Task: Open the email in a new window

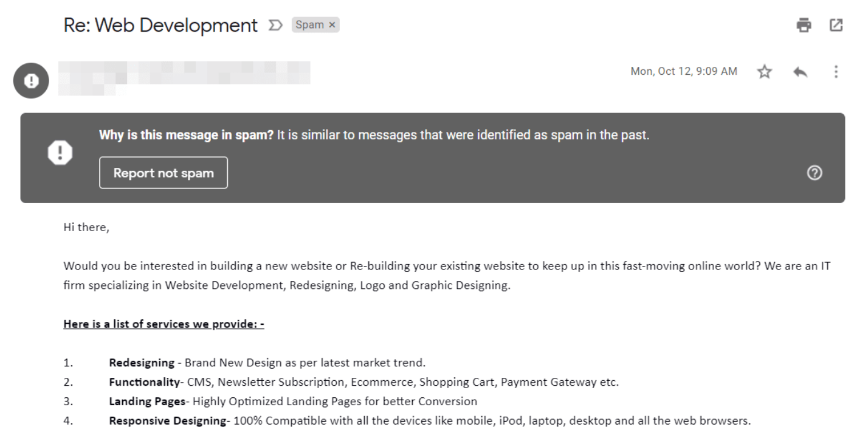Action: pos(836,25)
